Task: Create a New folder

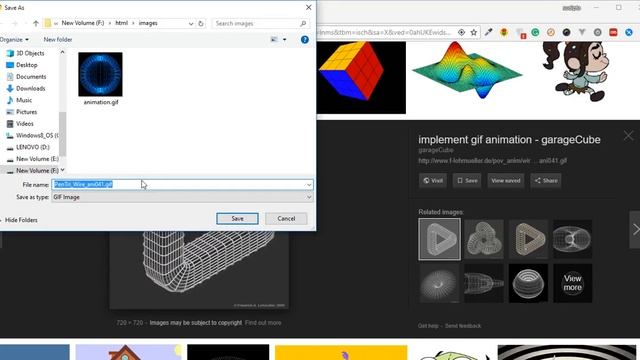Action: point(58,40)
